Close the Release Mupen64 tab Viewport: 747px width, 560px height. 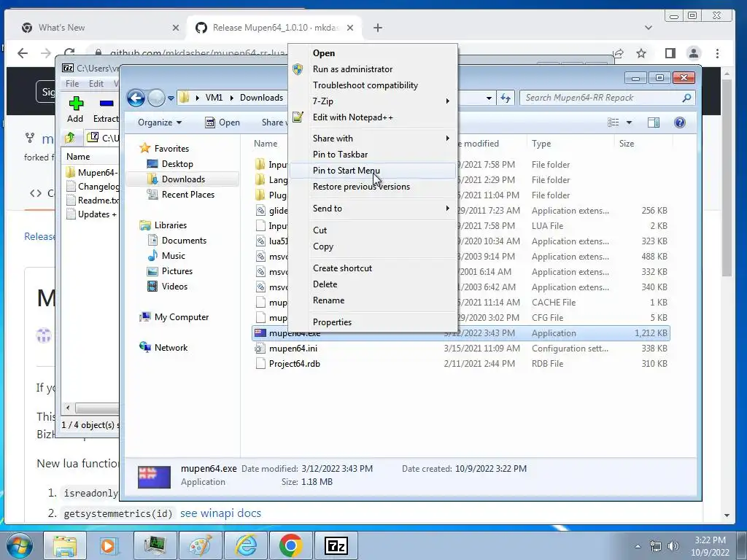(350, 28)
